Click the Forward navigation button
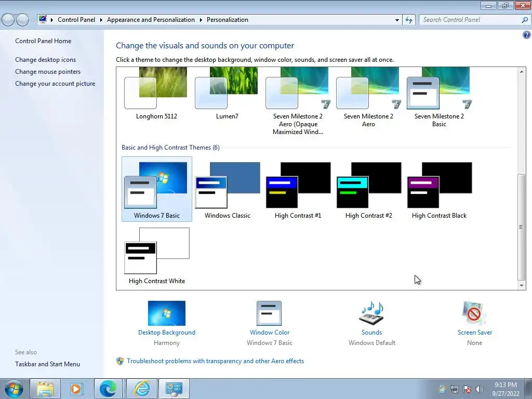Screen dimensions: 532x399 coord(22,20)
